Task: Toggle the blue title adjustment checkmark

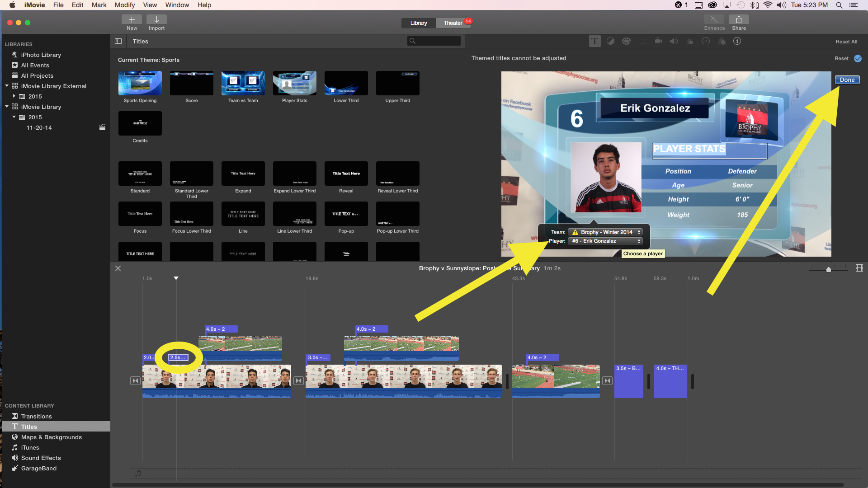Action: [x=858, y=58]
